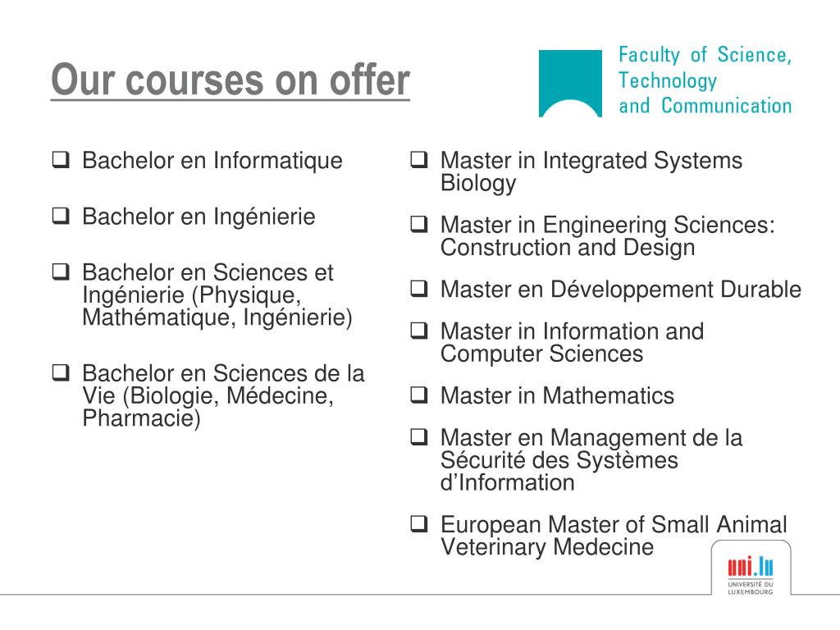
Task: Click the Bachelor en Informatique label
Action: [x=212, y=161]
